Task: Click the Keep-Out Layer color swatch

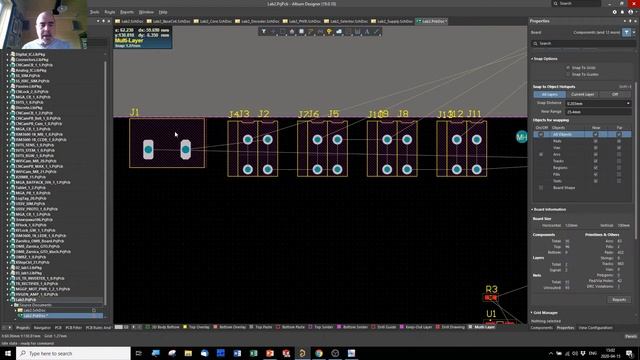Action: point(402,327)
